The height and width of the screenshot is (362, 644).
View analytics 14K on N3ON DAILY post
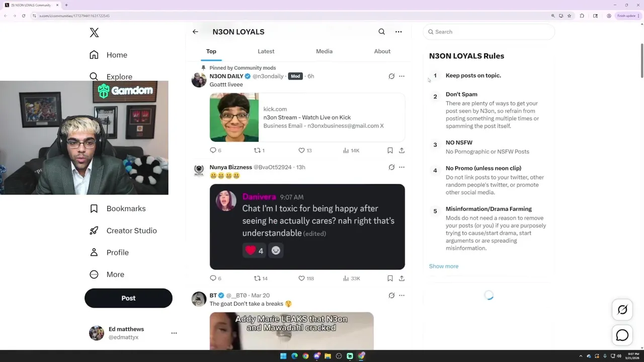(x=351, y=150)
